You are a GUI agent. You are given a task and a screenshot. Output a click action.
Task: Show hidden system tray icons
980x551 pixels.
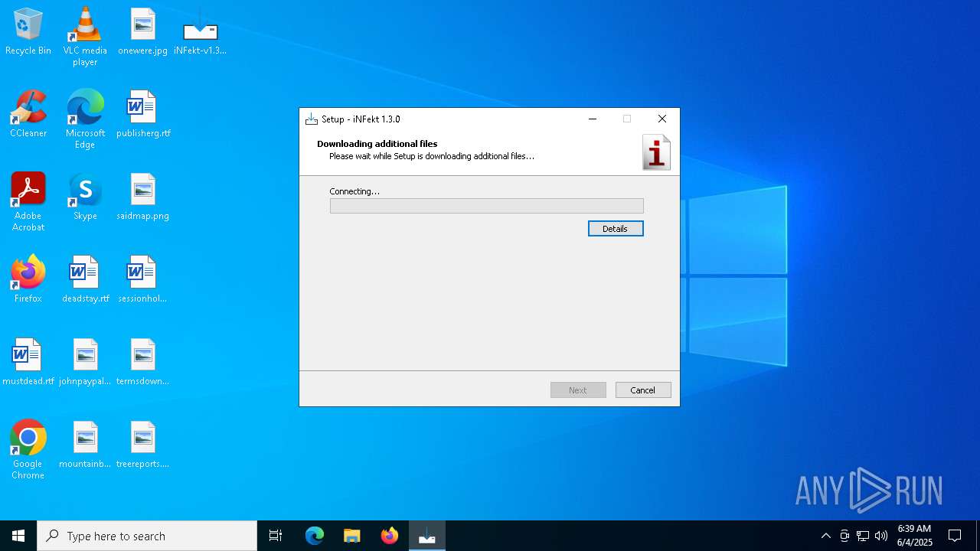click(826, 536)
